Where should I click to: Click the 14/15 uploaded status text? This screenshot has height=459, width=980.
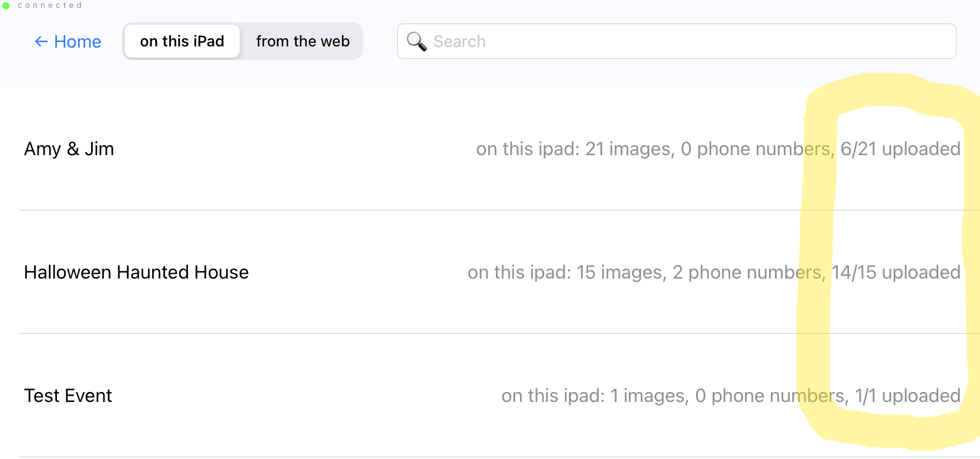point(896,273)
